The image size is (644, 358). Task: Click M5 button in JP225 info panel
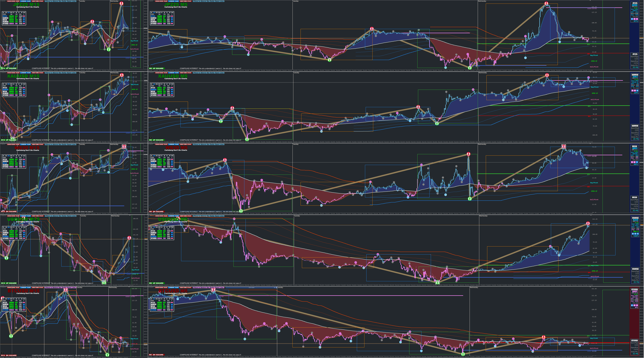635,19
